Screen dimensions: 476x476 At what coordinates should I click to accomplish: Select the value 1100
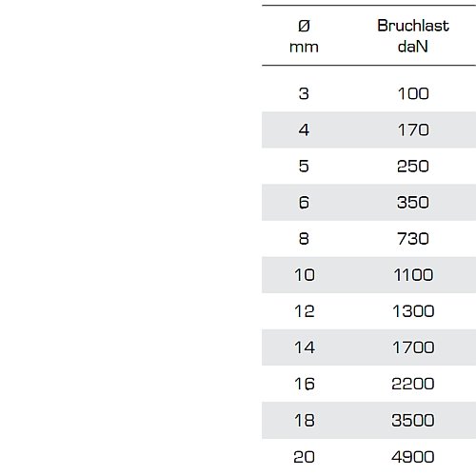(x=413, y=275)
